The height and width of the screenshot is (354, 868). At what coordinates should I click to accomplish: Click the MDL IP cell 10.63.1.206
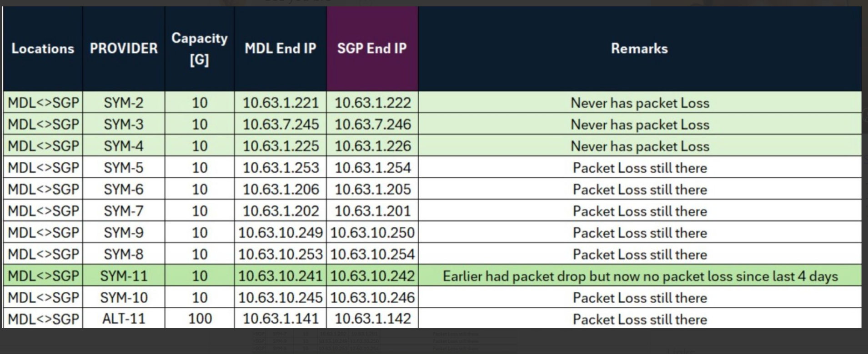click(281, 189)
